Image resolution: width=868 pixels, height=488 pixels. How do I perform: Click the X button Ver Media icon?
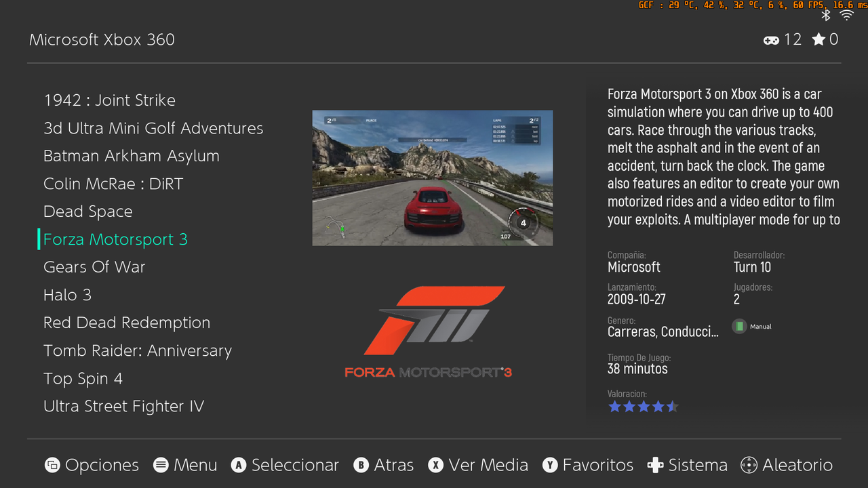coord(436,465)
